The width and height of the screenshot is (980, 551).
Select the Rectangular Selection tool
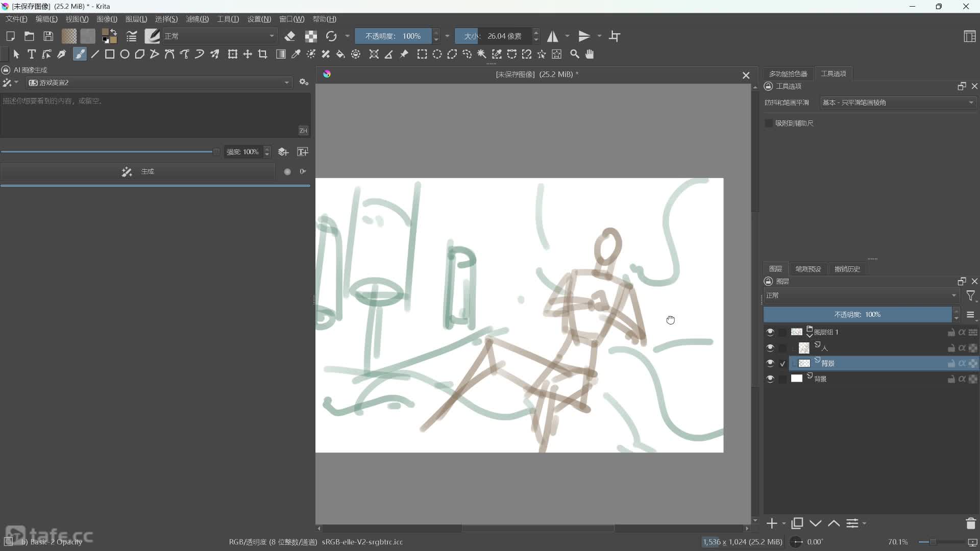click(x=422, y=54)
